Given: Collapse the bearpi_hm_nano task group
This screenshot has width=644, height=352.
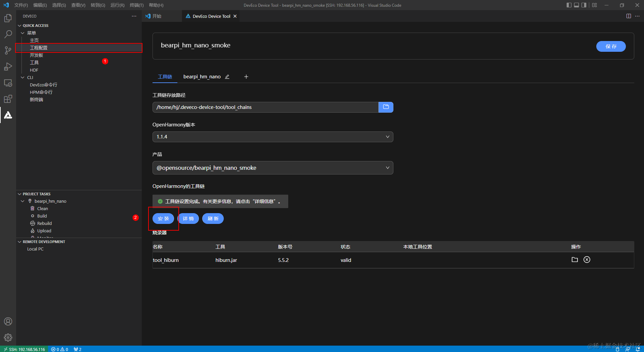Looking at the screenshot, I should [x=23, y=201].
